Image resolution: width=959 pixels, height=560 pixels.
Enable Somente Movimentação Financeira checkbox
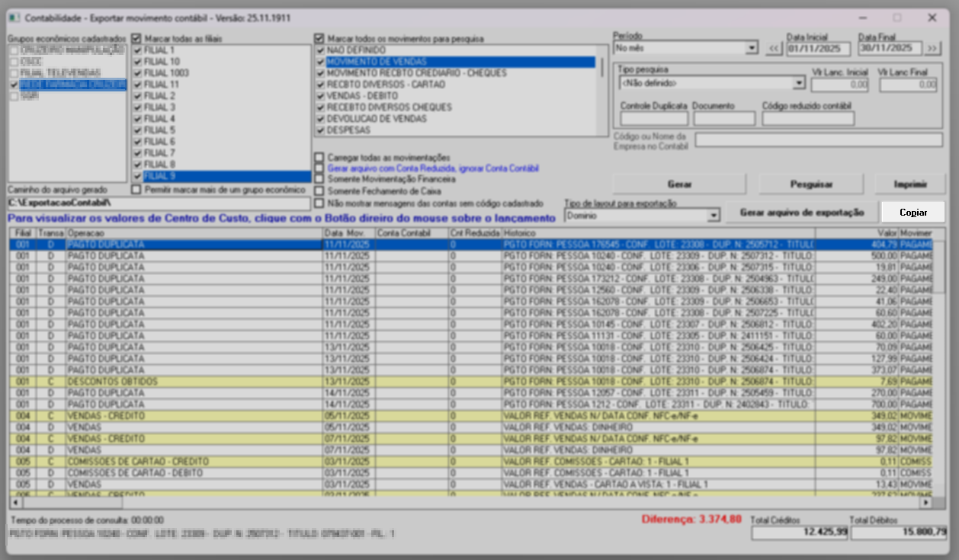coord(319,180)
